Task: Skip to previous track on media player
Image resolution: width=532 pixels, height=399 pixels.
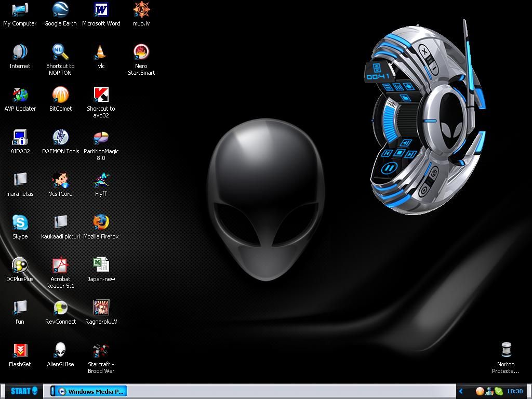Action: [x=387, y=153]
